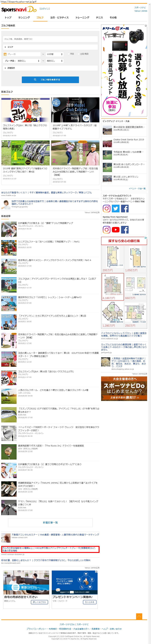
Task: Open the maximum price 指定なし dropdown
Action: pos(55,61)
